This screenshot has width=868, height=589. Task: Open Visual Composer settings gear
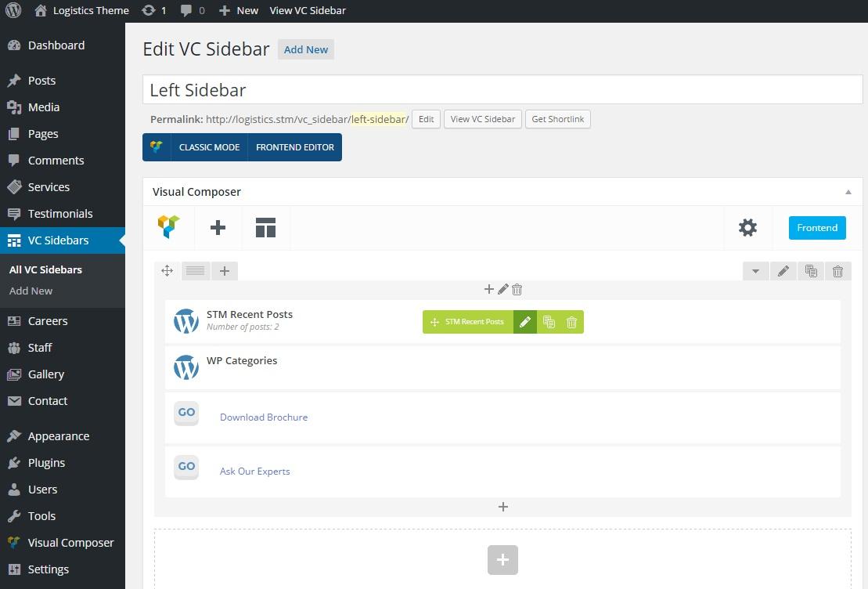tap(747, 228)
